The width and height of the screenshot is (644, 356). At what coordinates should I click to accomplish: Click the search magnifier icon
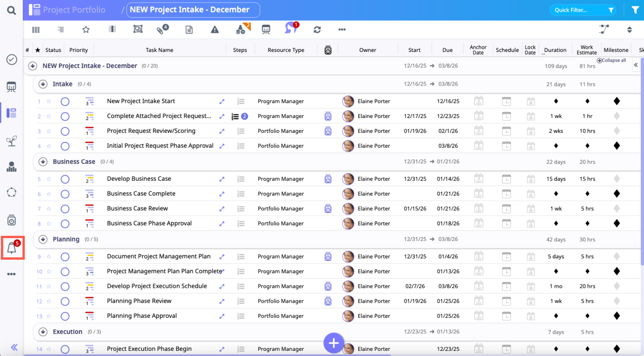[11, 10]
